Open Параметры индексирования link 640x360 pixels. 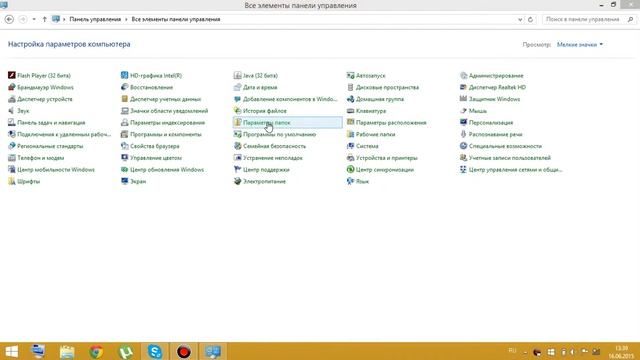[x=167, y=122]
